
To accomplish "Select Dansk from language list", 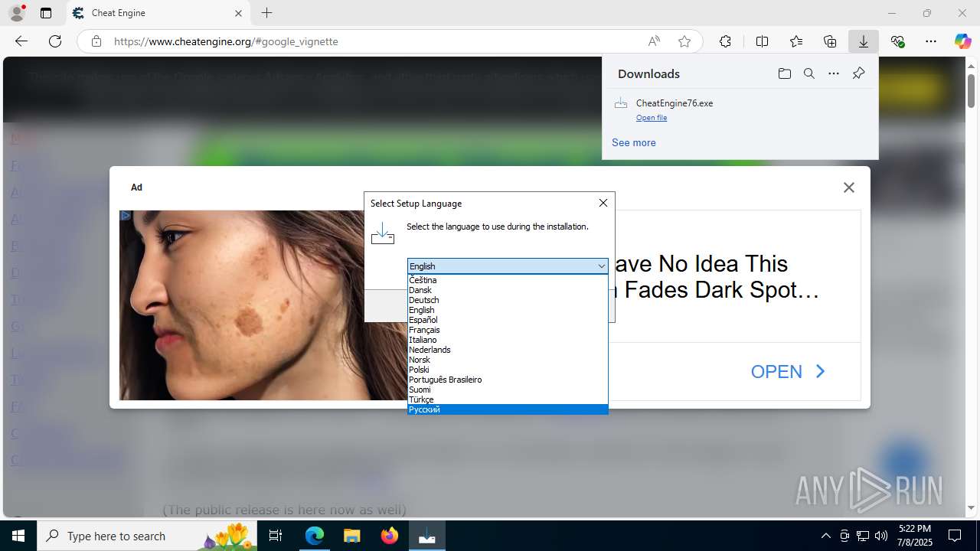I will [508, 290].
